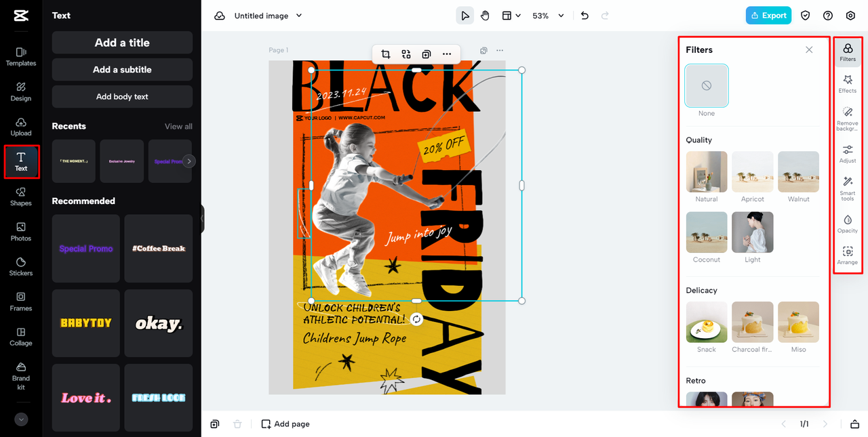Viewport: 868px width, 437px height.
Task: Click the duplicate page icon above canvas
Action: 484,50
